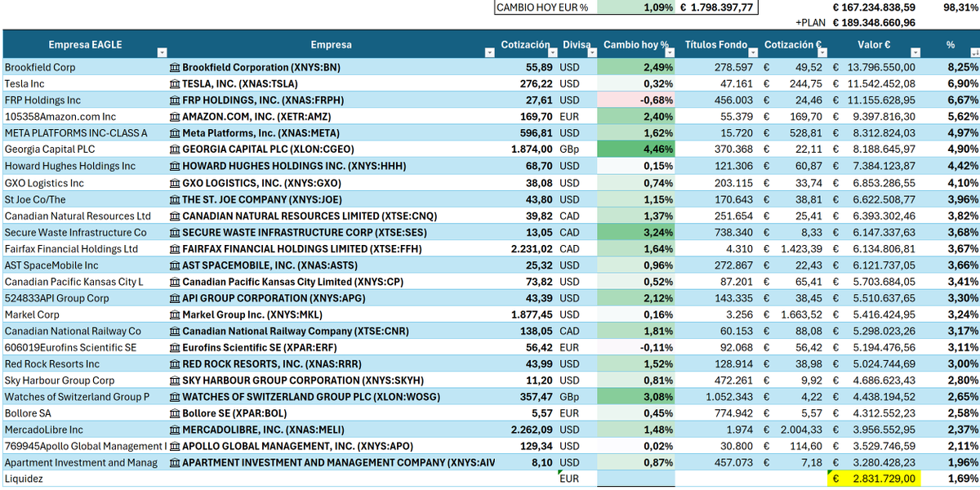Select Secure Waste's 3,24% change cell
The width and height of the screenshot is (980, 490).
[x=637, y=232]
